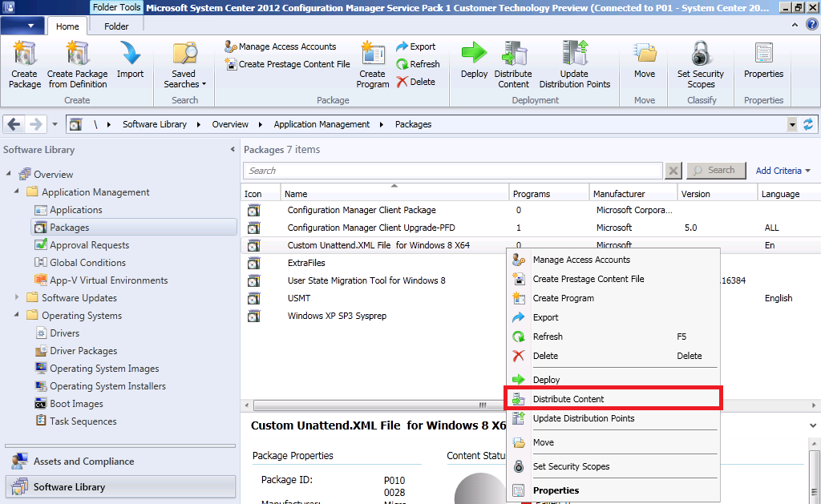The width and height of the screenshot is (821, 504).
Task: Choose Properties in the context menu
Action: (x=613, y=490)
